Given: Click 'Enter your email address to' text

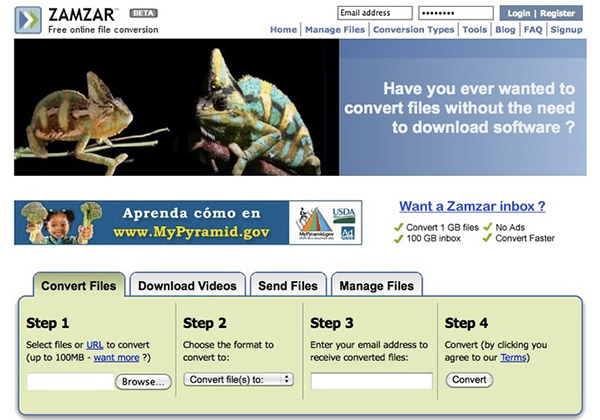Looking at the screenshot, I should [369, 345].
